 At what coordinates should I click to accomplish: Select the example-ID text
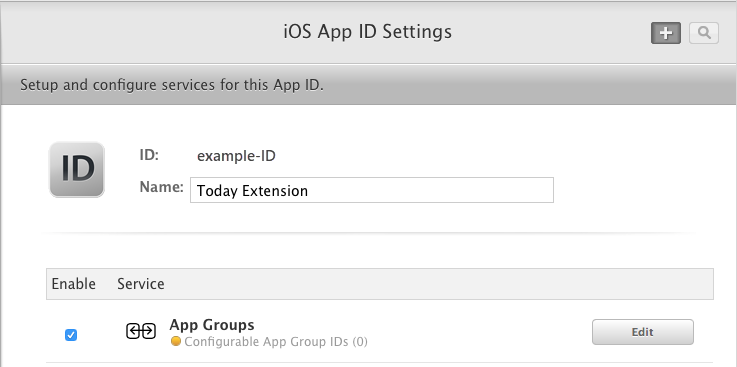pyautogui.click(x=236, y=156)
